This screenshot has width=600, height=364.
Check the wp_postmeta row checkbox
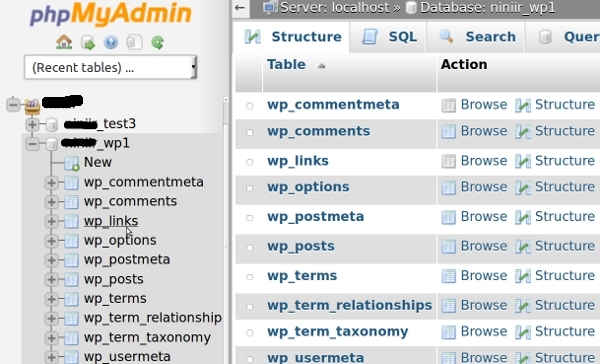[x=249, y=218]
